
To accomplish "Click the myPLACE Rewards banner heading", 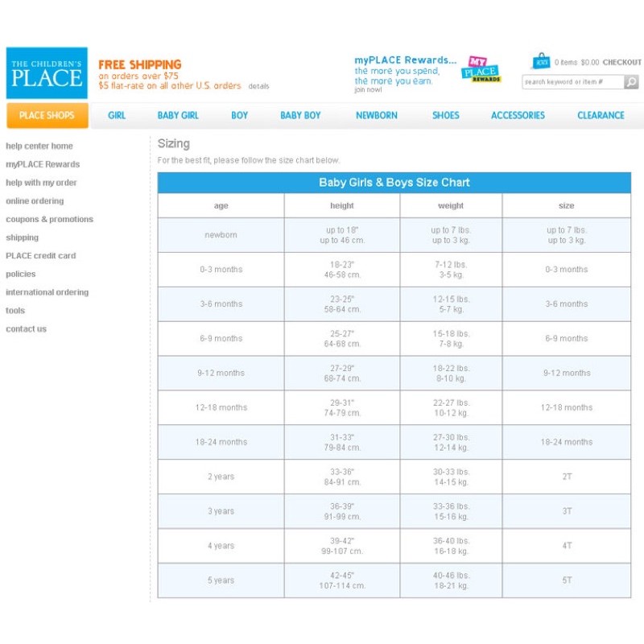I will pos(406,60).
